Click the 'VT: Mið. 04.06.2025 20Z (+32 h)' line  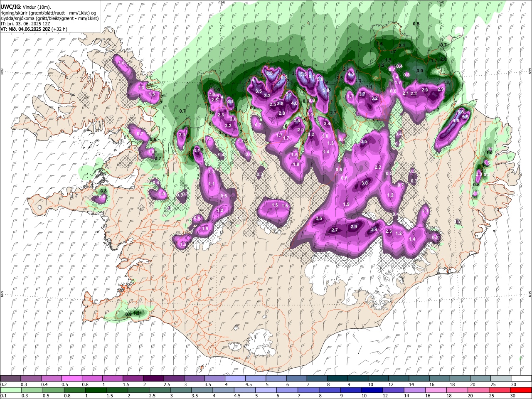click(34, 29)
